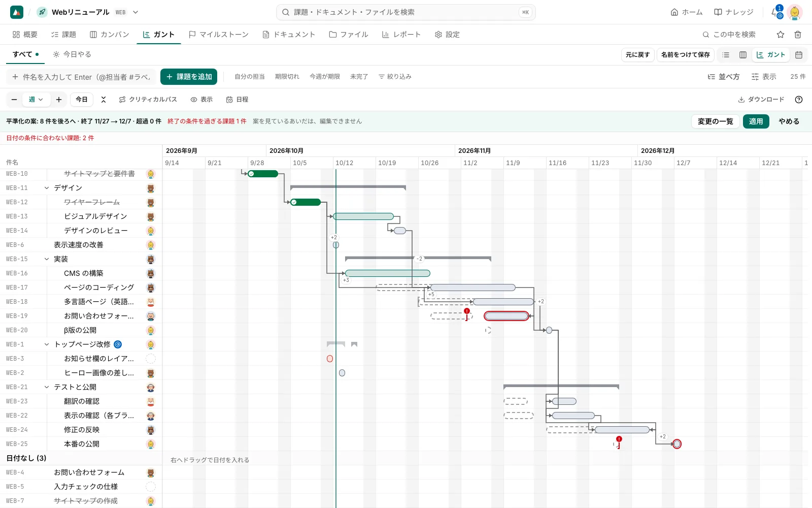
Task: Toggle the クリティカルパス highlight
Action: (x=148, y=100)
